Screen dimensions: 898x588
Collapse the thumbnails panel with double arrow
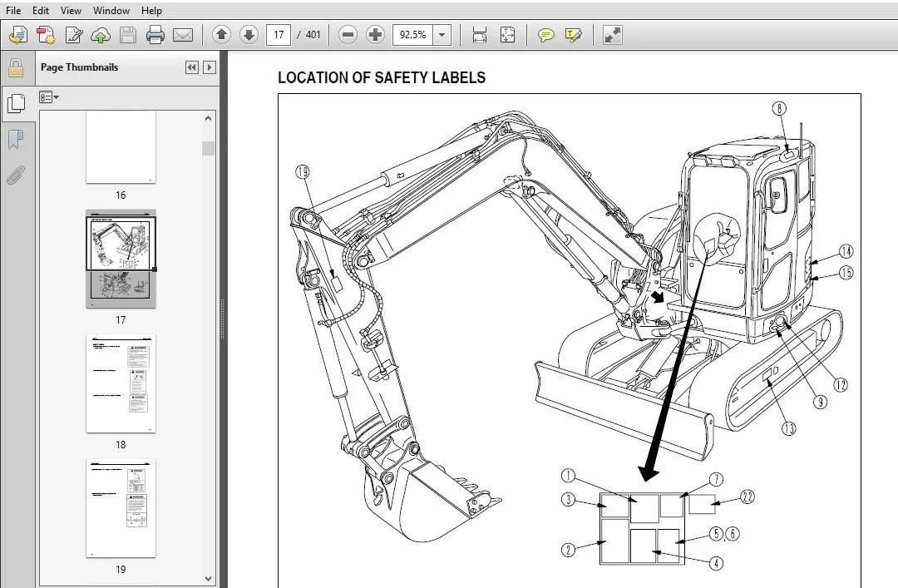192,67
